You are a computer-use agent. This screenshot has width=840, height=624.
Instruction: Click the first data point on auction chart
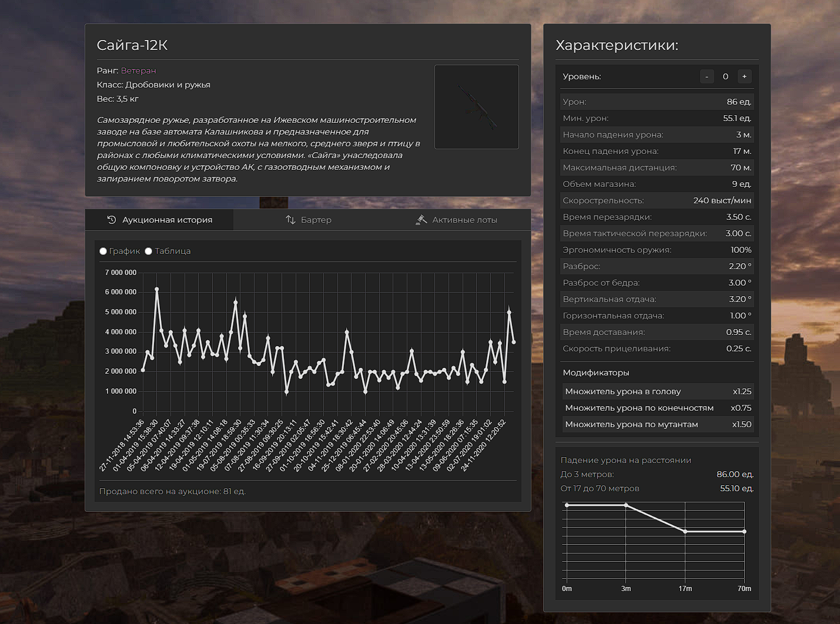click(x=143, y=370)
